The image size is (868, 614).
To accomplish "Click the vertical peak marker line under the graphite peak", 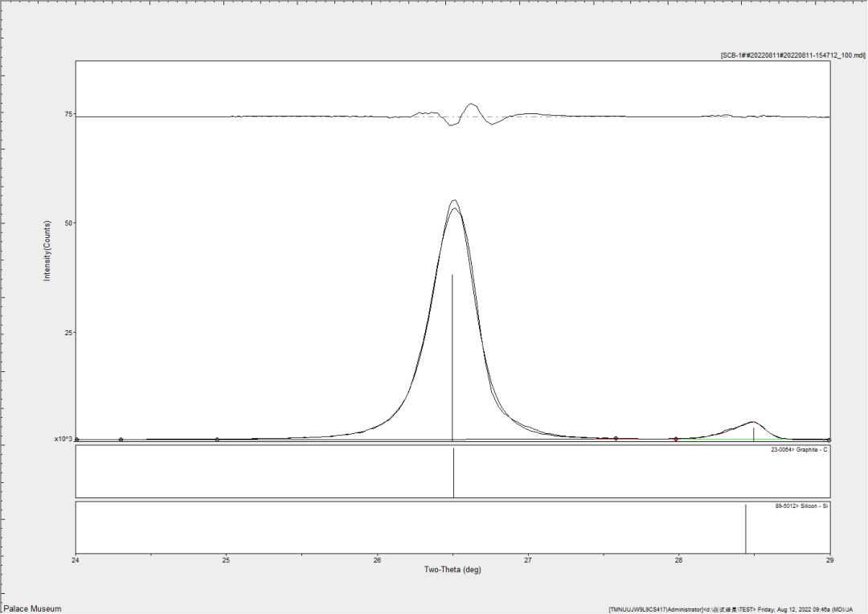I will (452, 358).
